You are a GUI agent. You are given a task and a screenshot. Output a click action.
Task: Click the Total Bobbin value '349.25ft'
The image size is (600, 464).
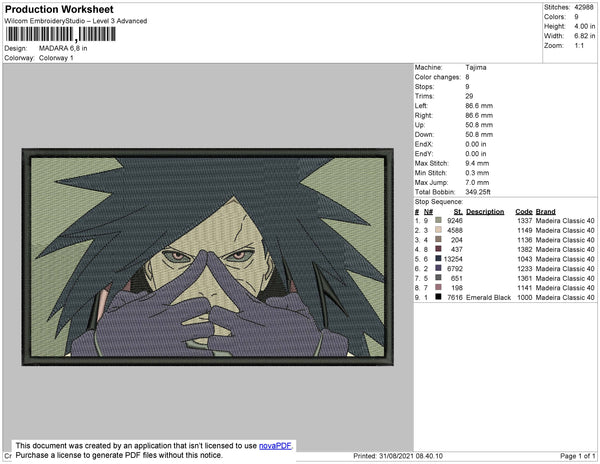[478, 192]
